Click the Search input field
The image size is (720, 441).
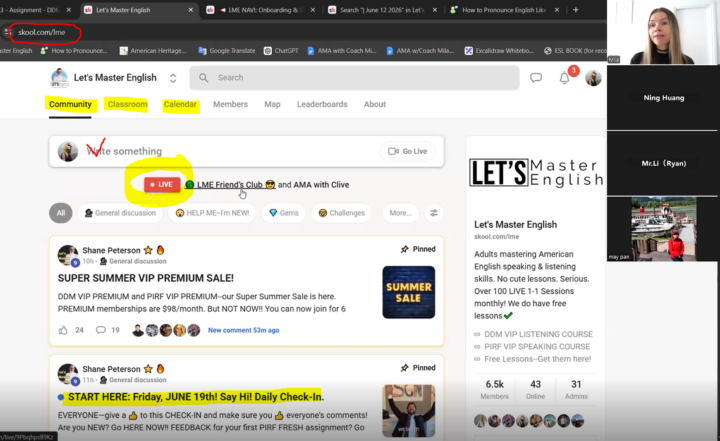(354, 78)
